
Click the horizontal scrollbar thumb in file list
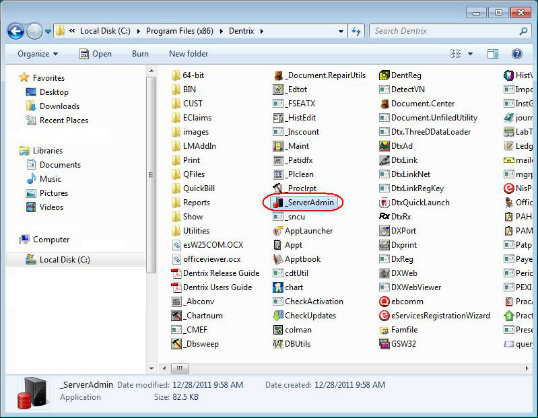180,368
